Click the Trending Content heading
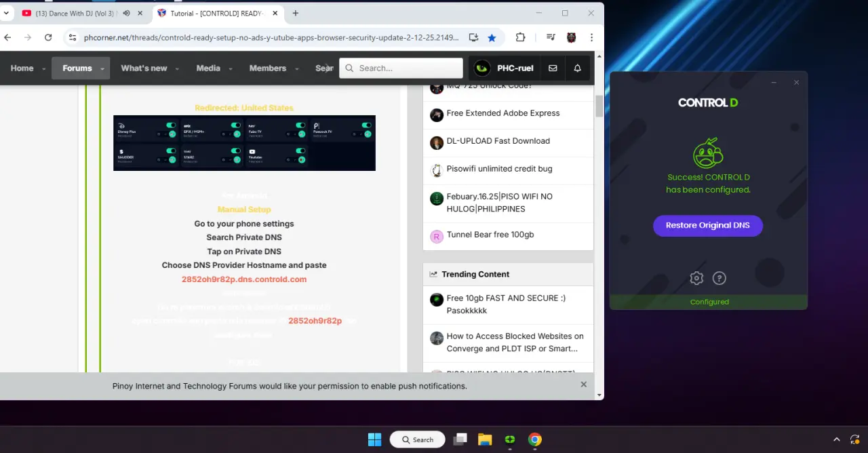This screenshot has width=868, height=453. coord(475,275)
